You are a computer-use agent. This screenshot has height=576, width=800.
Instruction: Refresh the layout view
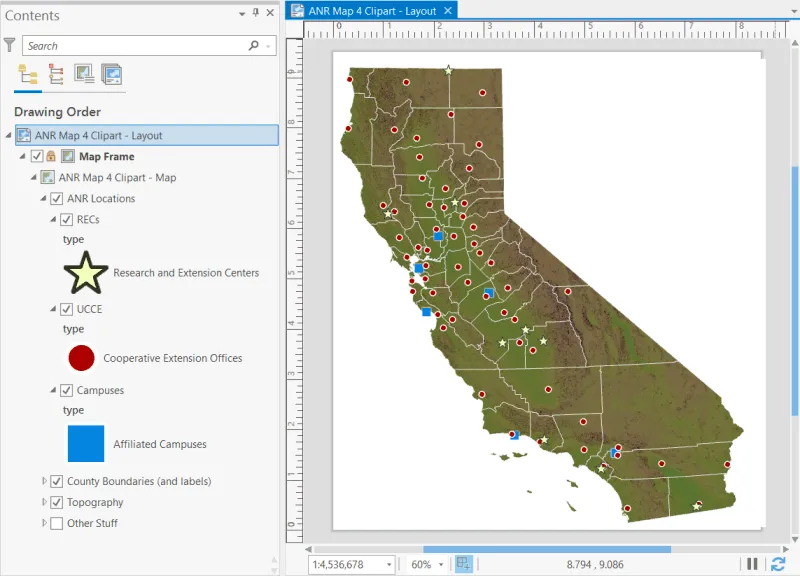pyautogui.click(x=778, y=564)
